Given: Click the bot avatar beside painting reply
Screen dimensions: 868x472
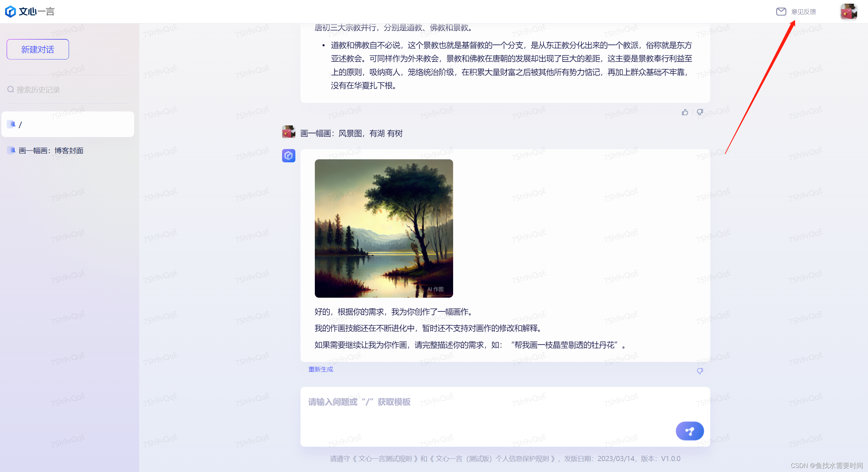Looking at the screenshot, I should pos(289,156).
